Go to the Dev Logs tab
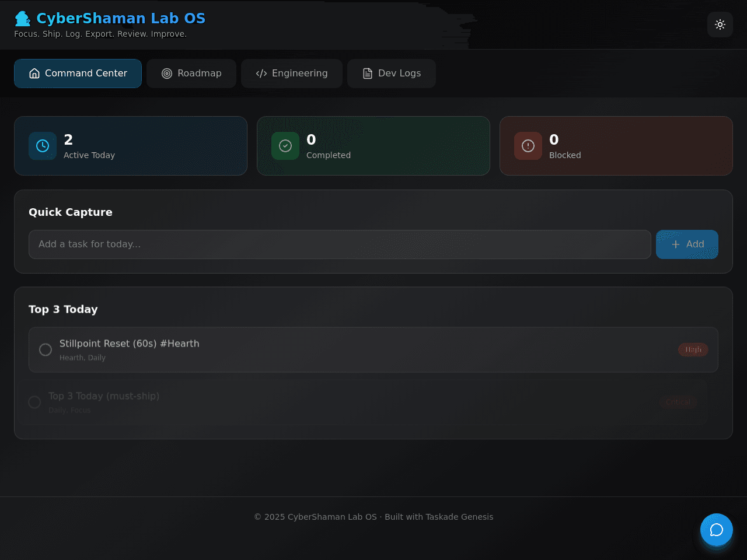 [x=392, y=73]
